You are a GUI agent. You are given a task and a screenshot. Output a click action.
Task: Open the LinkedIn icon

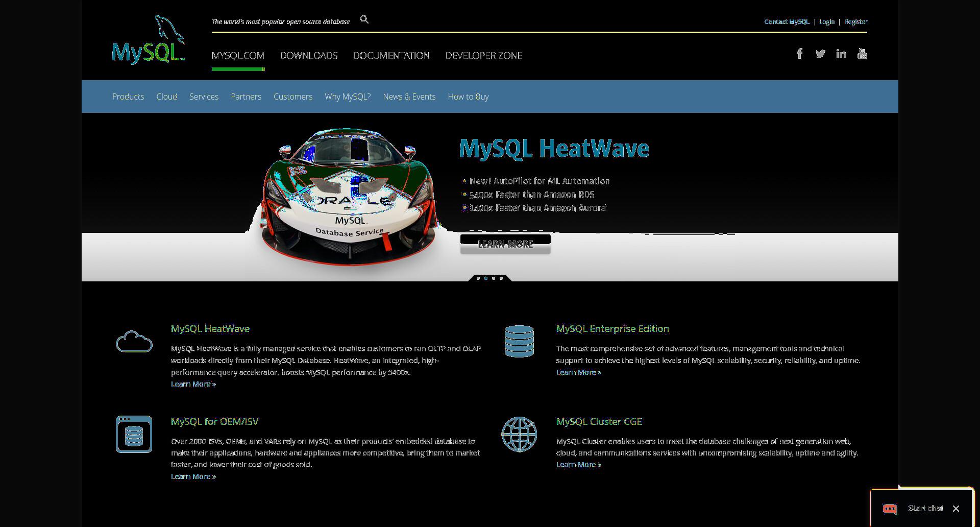[841, 54]
